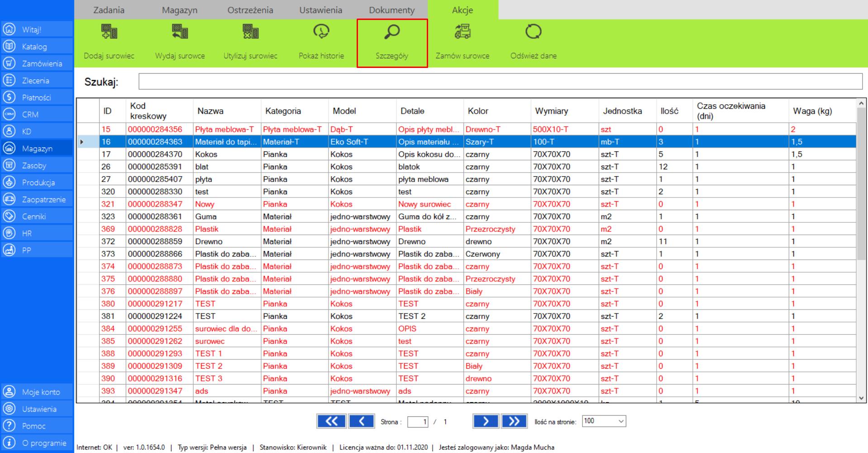Open KD in the sidebar
Viewport: 868px width, 453px height.
(x=37, y=131)
